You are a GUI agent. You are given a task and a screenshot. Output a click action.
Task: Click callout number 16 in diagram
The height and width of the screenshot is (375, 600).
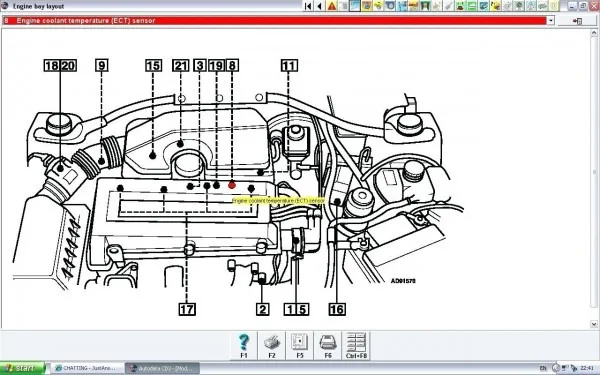(337, 309)
